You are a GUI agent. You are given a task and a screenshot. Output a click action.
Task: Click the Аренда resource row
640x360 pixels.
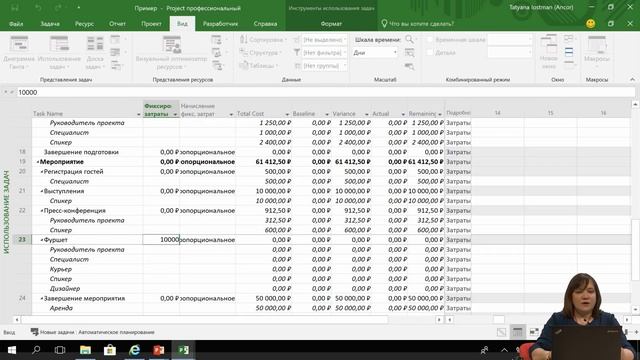click(61, 308)
